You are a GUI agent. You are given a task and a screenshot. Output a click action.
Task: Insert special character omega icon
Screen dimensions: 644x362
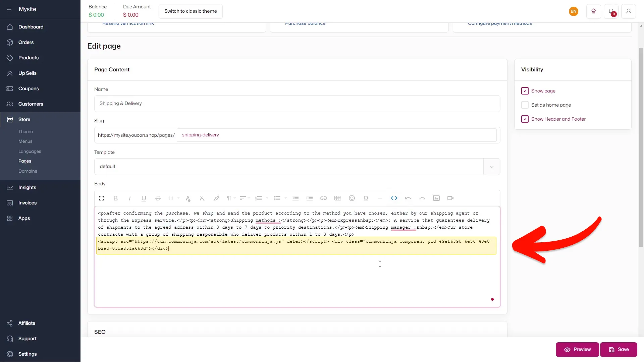(x=366, y=198)
